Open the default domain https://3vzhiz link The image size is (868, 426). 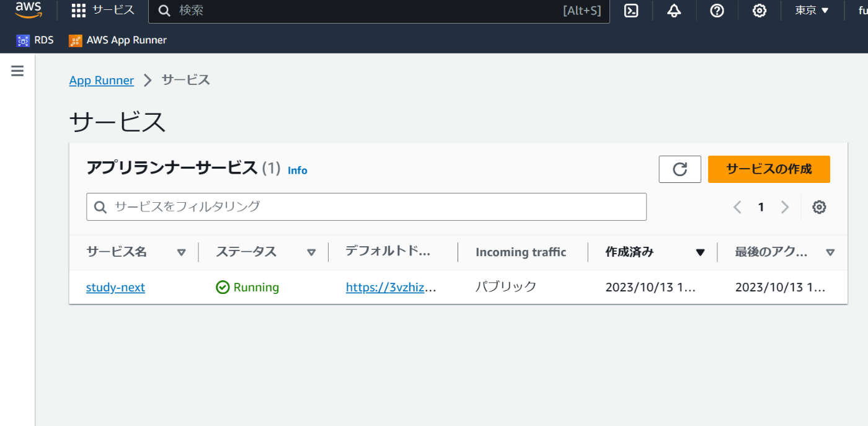tap(391, 288)
